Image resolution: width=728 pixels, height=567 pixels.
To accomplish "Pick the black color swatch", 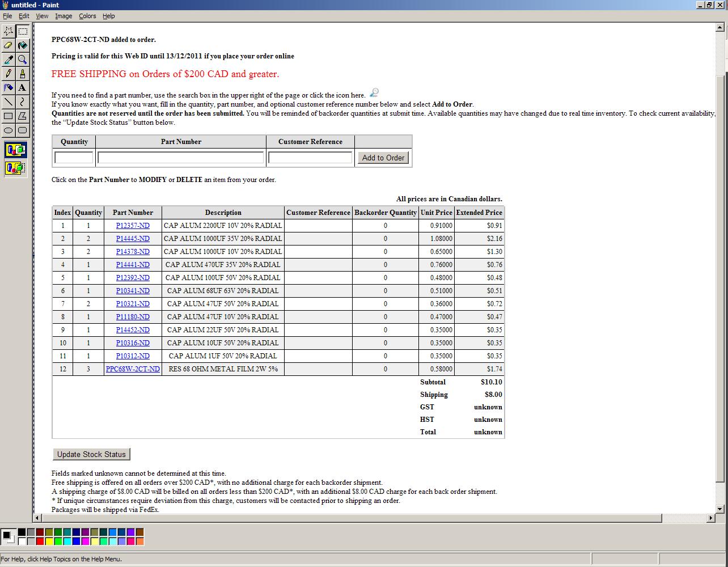I will (x=22, y=532).
